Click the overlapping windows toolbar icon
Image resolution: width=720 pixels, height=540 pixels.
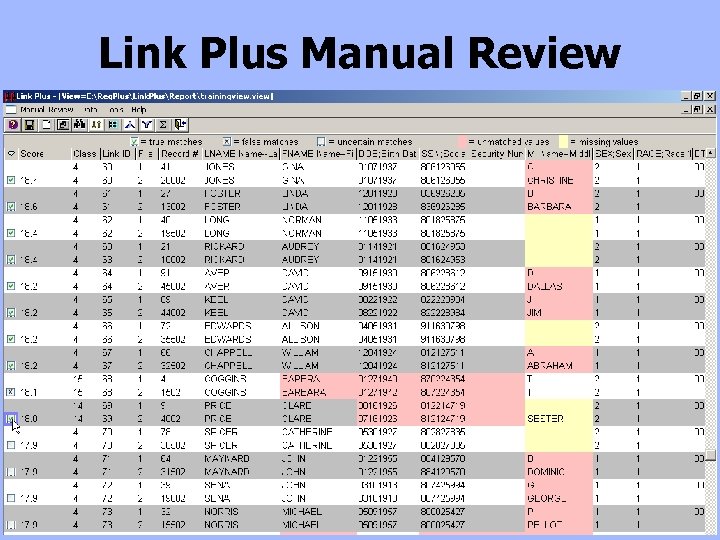[63, 125]
